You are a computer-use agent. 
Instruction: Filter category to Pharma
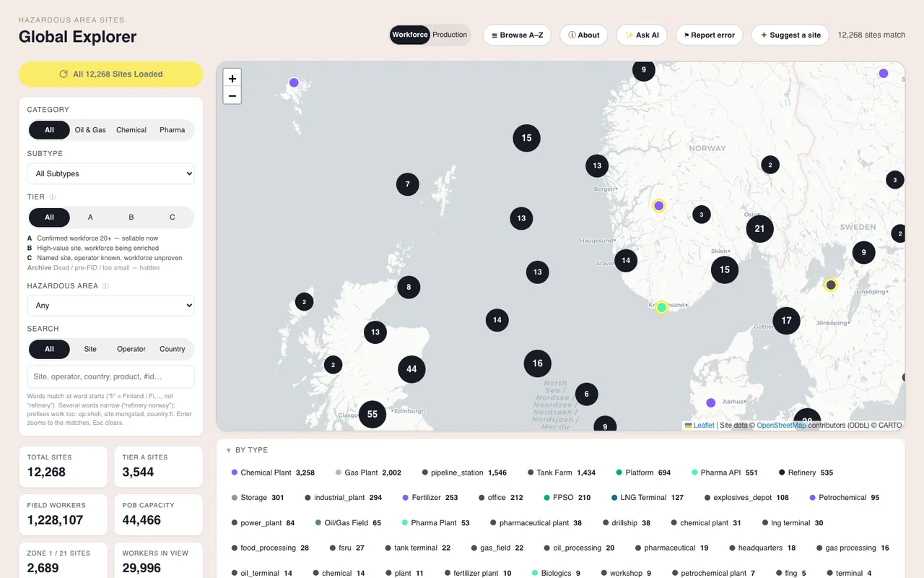coord(173,130)
